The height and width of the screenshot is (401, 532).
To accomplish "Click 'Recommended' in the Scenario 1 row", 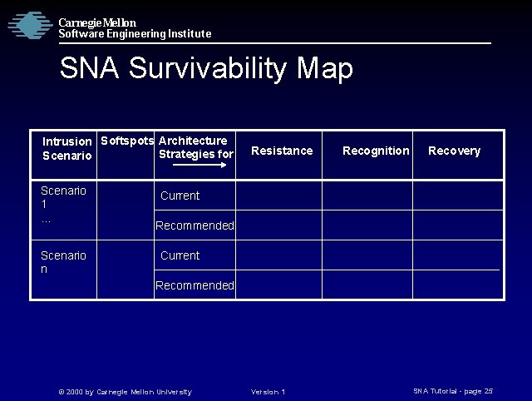I will pyautogui.click(x=195, y=225).
